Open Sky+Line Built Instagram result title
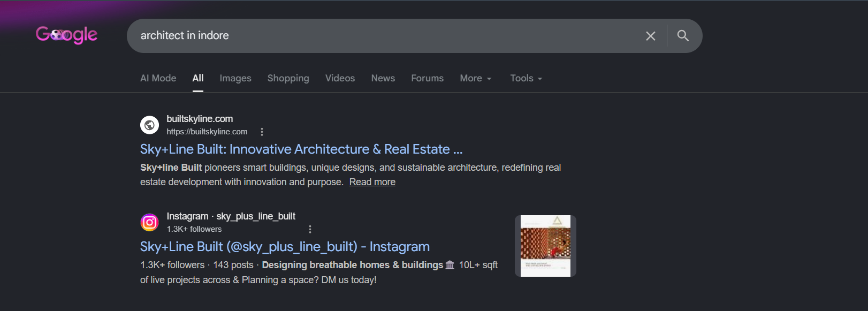 285,247
